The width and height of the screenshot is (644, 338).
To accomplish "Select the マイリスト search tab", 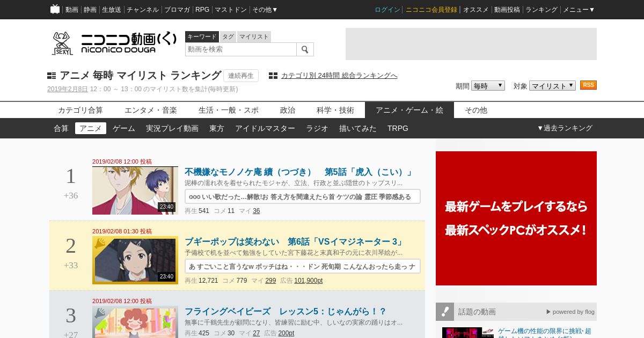I will click(254, 36).
